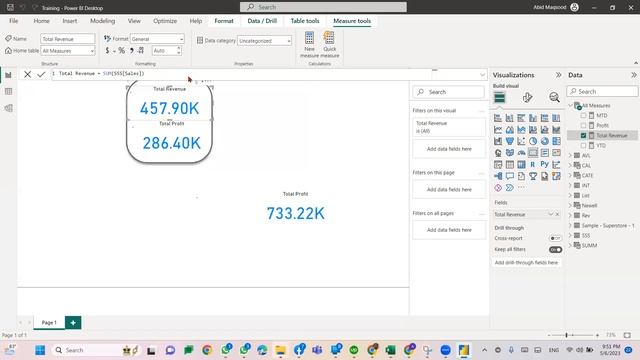Open the File menu
The image size is (640, 360).
click(13, 21)
